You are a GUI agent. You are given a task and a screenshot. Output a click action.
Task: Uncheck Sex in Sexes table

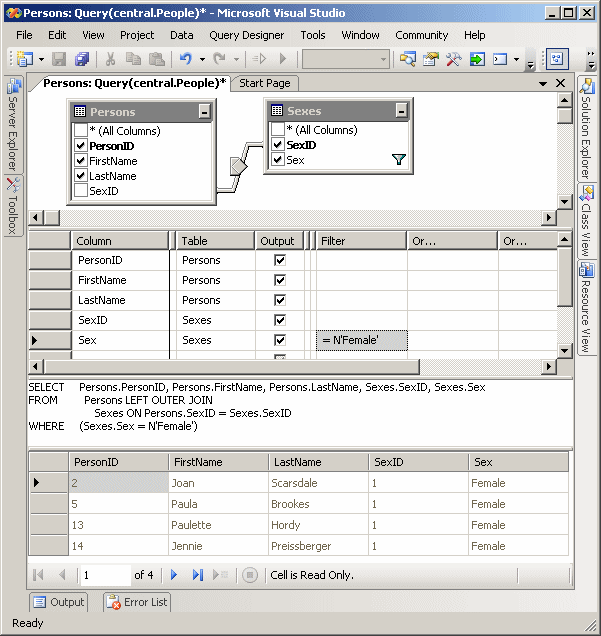coord(278,160)
